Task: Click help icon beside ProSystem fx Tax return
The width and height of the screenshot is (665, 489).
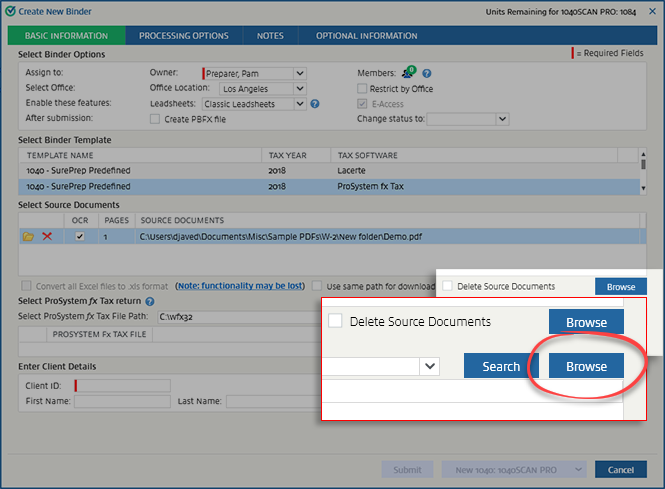Action: [149, 301]
